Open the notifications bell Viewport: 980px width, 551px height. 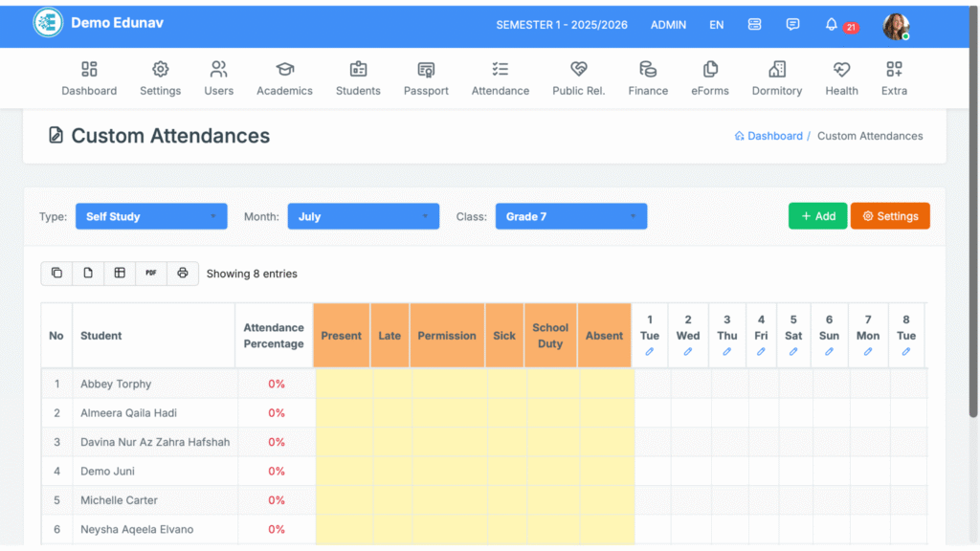(x=831, y=25)
